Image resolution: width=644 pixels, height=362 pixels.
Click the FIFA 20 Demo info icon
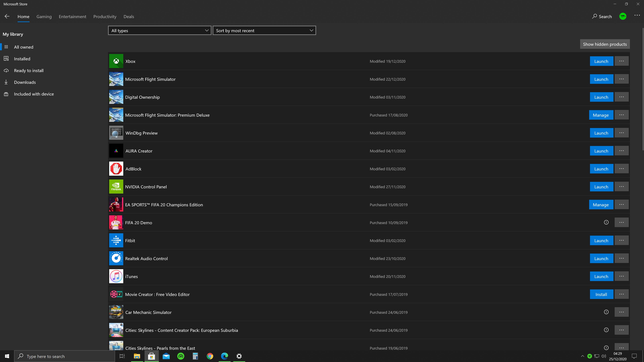click(606, 222)
